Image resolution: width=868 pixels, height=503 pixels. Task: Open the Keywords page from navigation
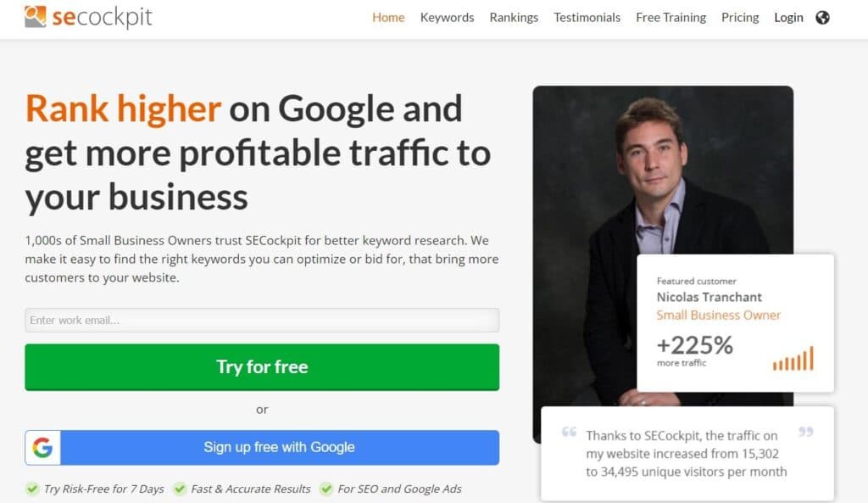tap(447, 17)
